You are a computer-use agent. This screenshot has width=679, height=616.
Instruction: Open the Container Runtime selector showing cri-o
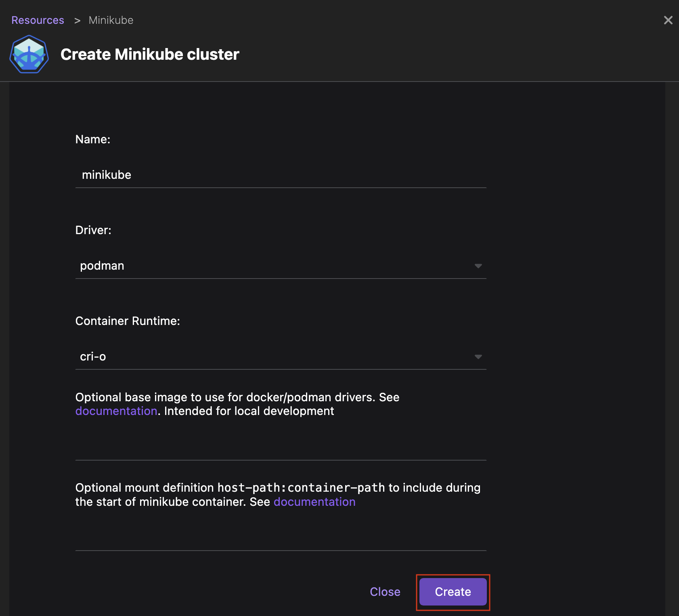point(281,357)
